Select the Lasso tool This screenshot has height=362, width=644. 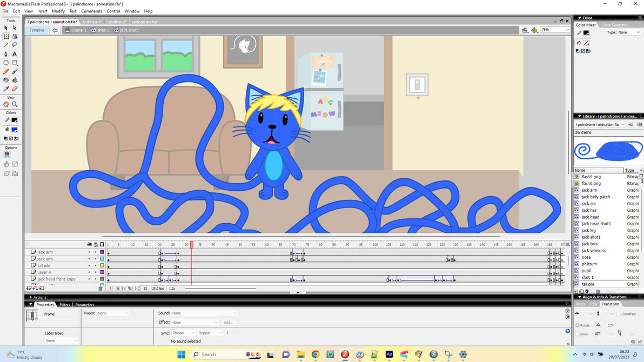point(15,44)
